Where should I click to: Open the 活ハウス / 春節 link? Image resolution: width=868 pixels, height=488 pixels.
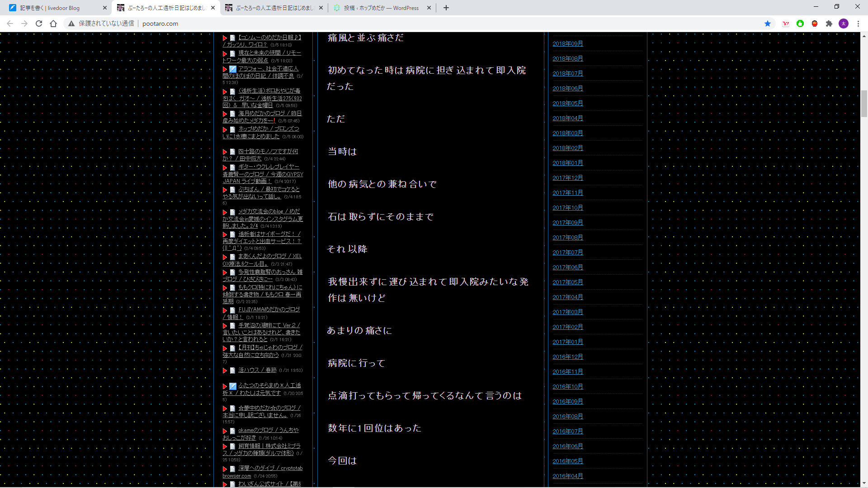[x=257, y=370]
